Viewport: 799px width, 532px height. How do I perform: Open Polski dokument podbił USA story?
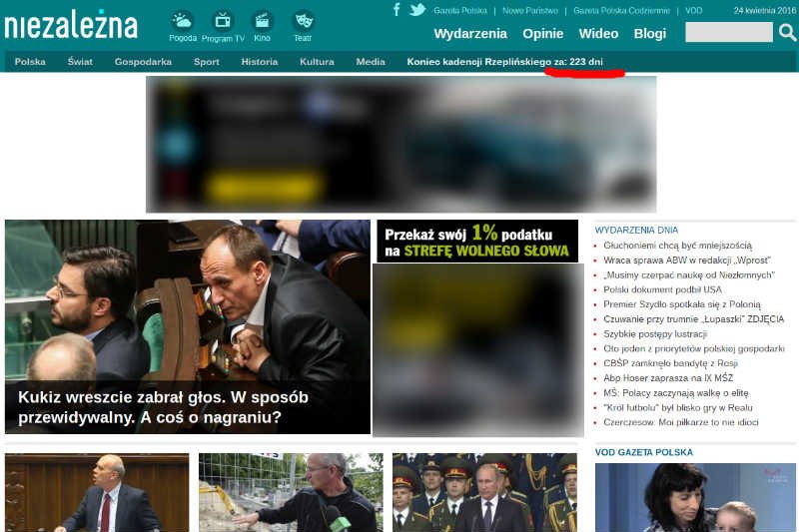(x=662, y=289)
